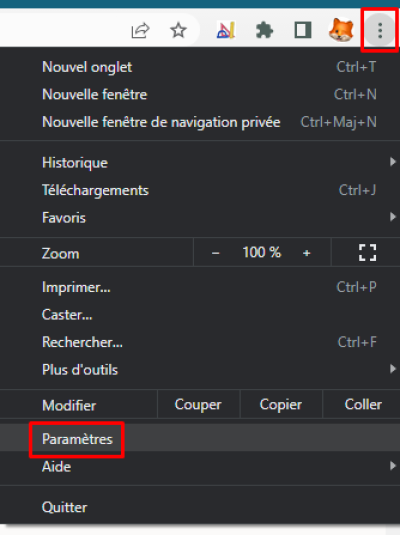
Task: Expand the Favoris submenu
Action: (200, 217)
